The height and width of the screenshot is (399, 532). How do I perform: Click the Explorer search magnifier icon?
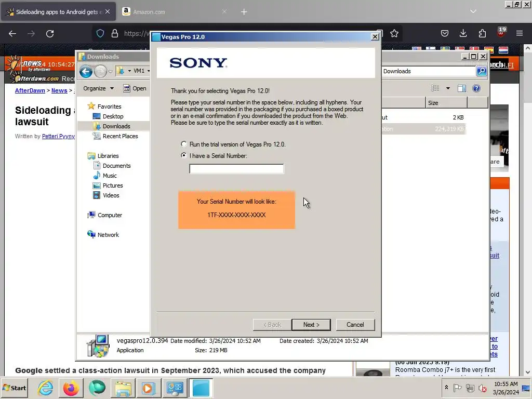[x=482, y=71]
